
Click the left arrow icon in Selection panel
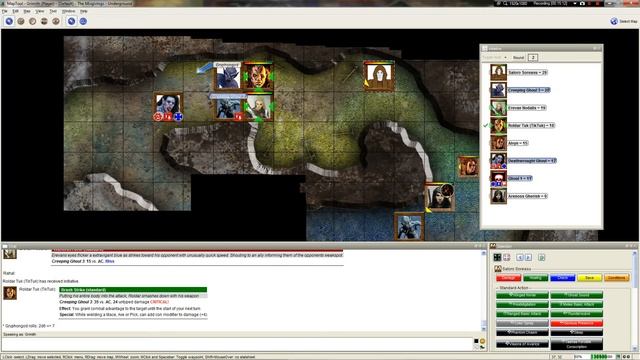520,257
